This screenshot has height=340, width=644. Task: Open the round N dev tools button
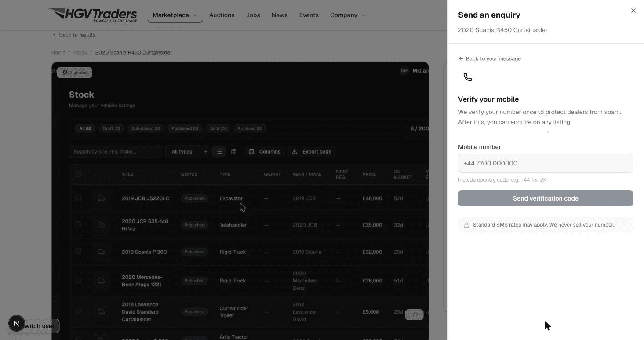17,324
